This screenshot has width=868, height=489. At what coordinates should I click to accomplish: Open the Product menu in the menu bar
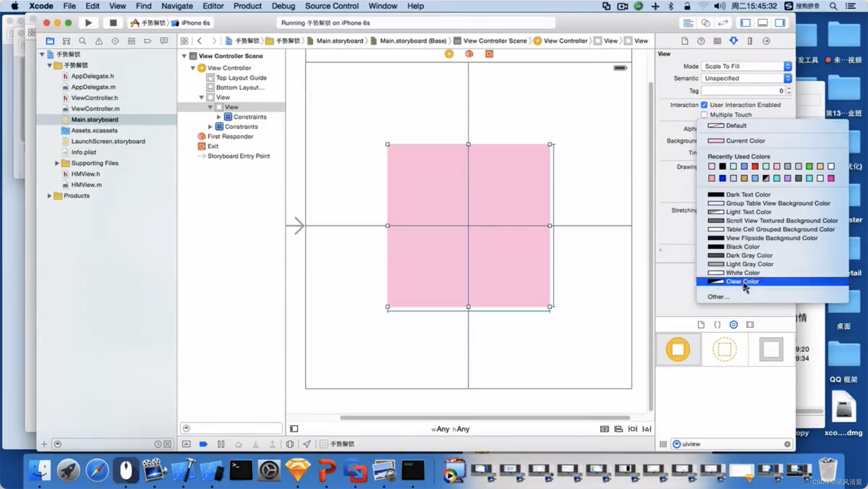[247, 6]
